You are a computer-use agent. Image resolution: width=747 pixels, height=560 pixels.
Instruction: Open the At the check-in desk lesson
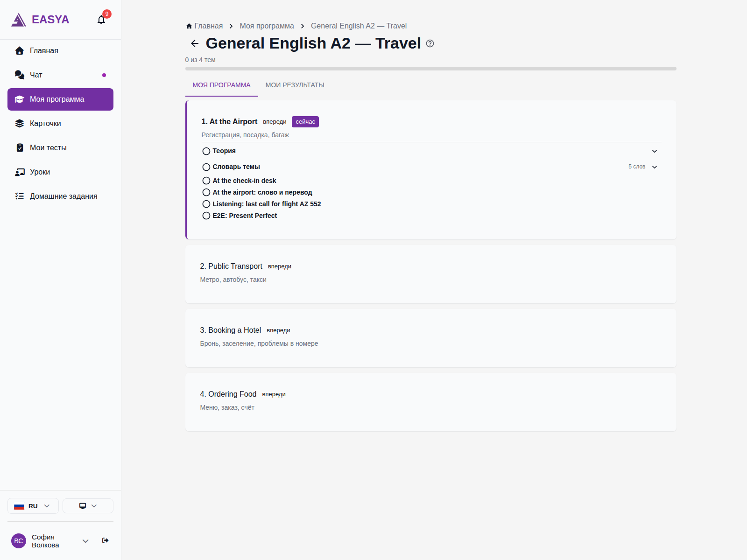tap(244, 181)
